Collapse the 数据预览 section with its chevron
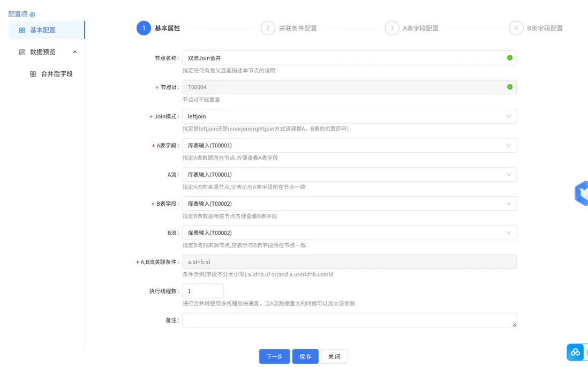 [x=75, y=52]
